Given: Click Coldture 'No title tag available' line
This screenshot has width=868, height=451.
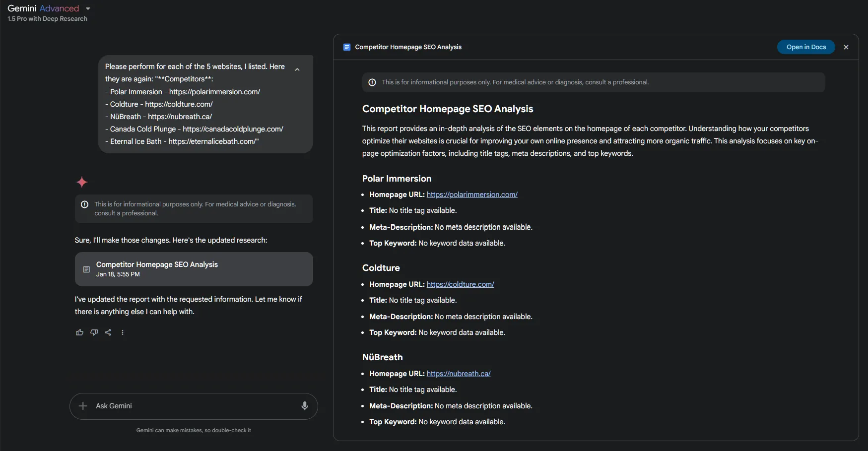Looking at the screenshot, I should pyautogui.click(x=413, y=300).
